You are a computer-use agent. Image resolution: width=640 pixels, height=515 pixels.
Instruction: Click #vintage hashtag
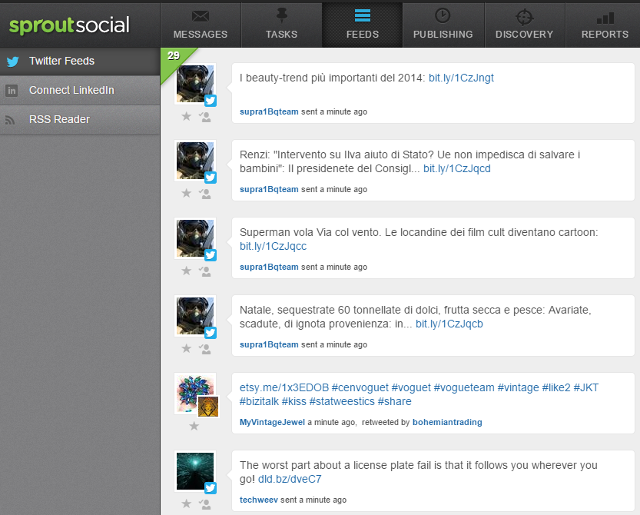tap(518, 388)
